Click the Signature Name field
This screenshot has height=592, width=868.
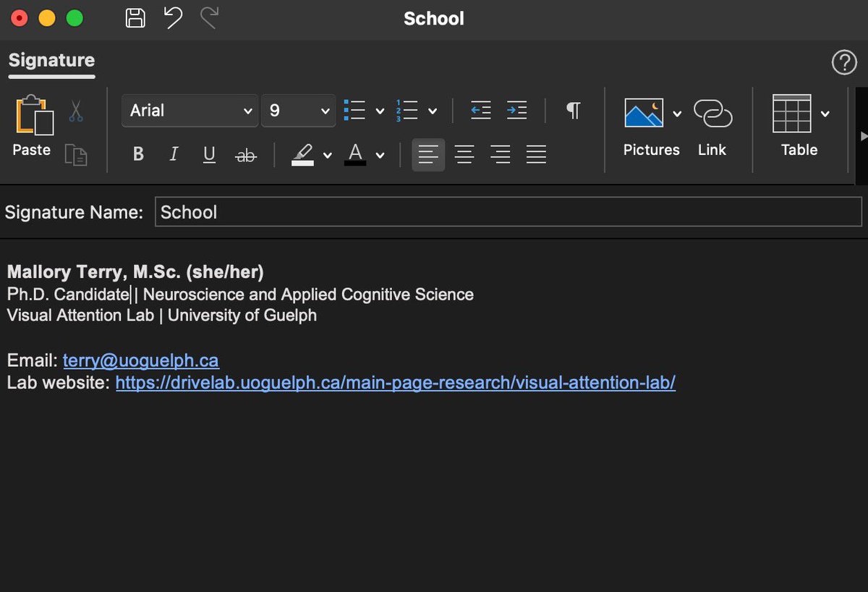pos(509,212)
